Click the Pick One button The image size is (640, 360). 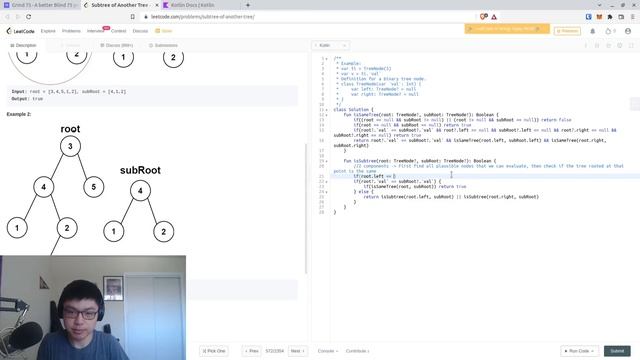tap(214, 351)
